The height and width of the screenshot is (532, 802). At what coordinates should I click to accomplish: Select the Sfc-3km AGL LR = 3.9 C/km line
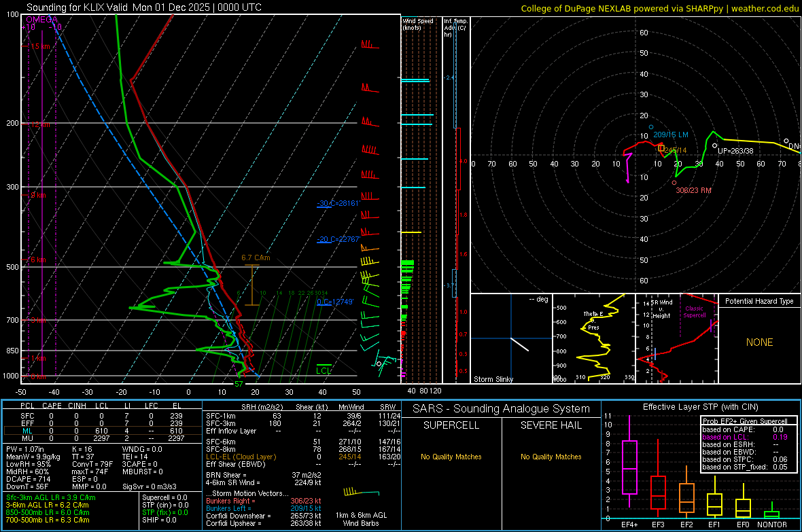pyautogui.click(x=51, y=497)
